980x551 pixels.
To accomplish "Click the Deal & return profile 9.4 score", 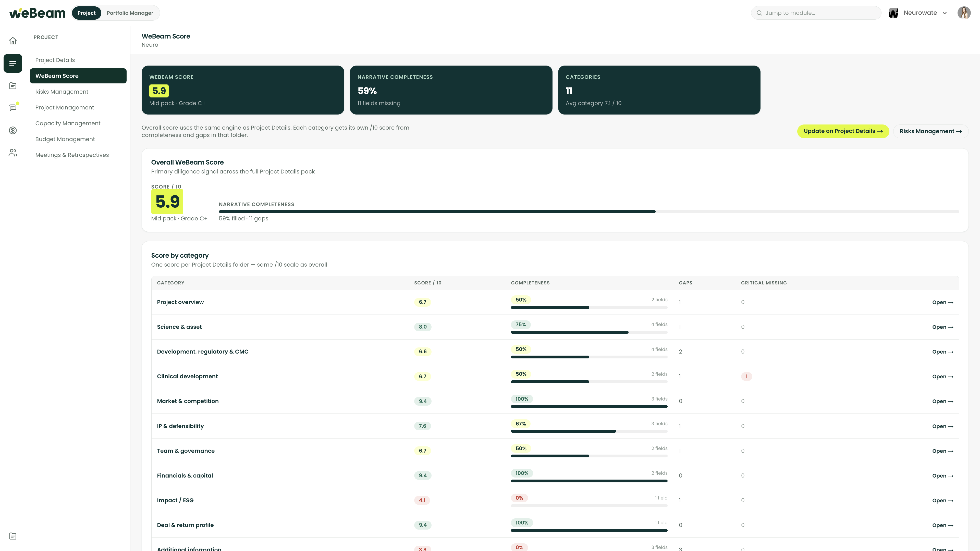I will tap(423, 525).
